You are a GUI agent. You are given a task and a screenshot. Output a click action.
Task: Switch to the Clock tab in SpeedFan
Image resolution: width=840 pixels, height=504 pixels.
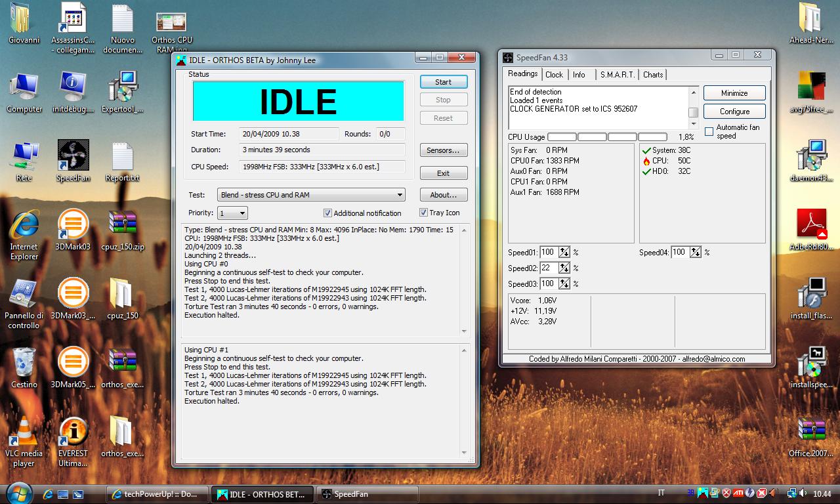[x=554, y=75]
